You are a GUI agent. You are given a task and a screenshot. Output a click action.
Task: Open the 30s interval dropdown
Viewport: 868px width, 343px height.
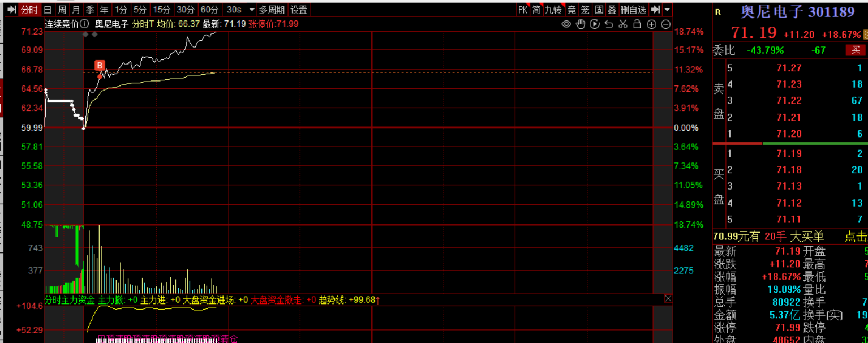252,10
